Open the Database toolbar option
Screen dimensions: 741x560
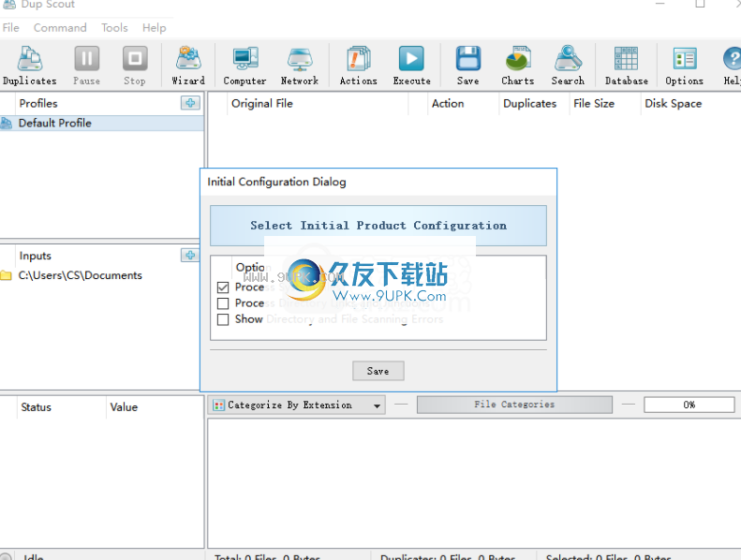point(626,66)
